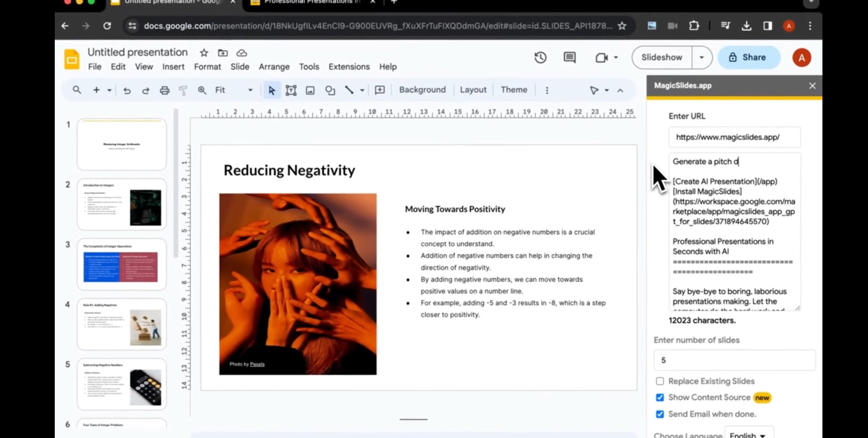Open the Edit menu
The width and height of the screenshot is (868, 438).
(x=118, y=67)
